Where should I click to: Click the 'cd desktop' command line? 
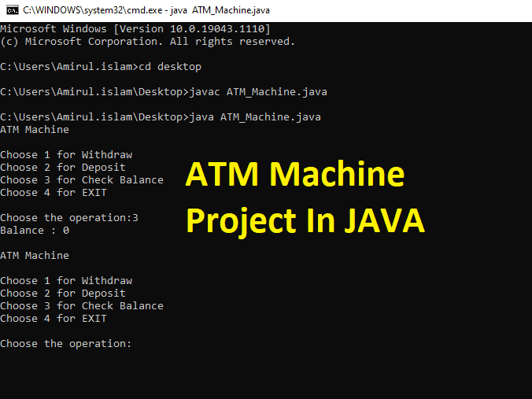101,66
